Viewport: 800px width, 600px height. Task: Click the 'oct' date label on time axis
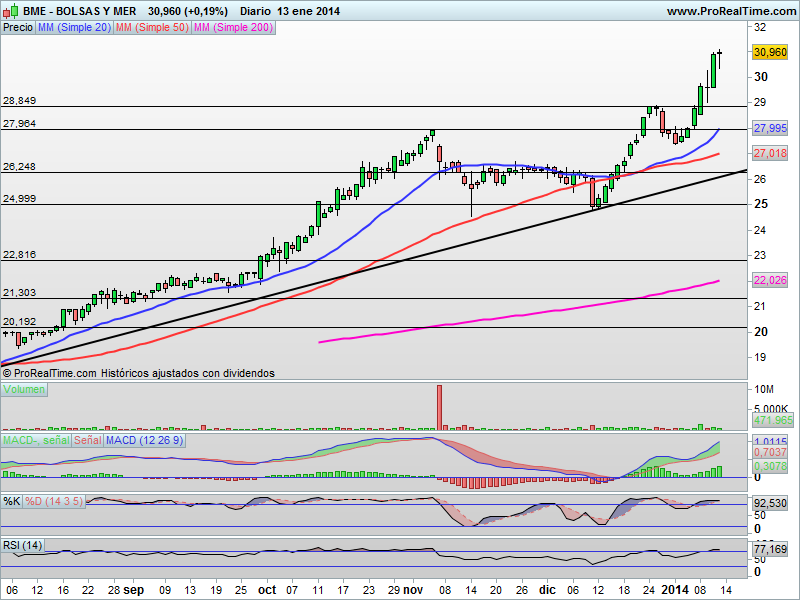tap(267, 590)
